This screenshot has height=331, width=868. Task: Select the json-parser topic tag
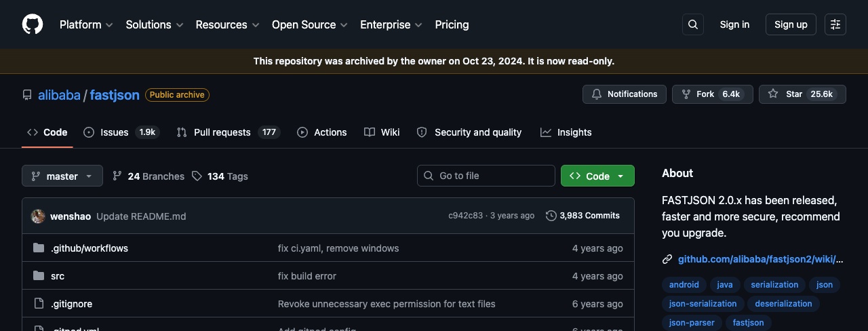point(692,323)
